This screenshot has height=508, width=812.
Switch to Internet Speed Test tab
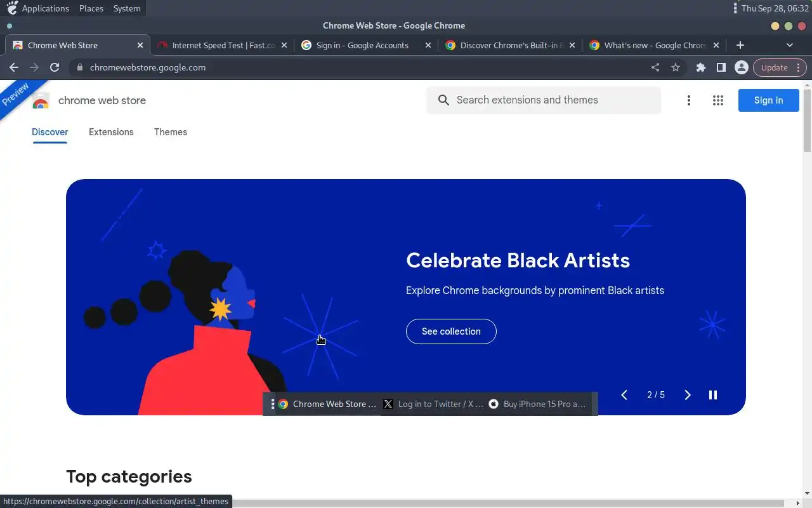[223, 45]
